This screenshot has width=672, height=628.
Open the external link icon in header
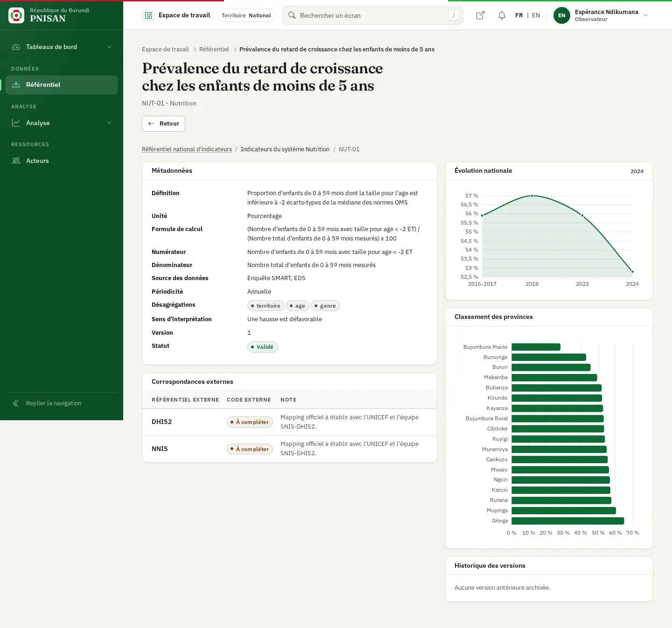coord(480,15)
